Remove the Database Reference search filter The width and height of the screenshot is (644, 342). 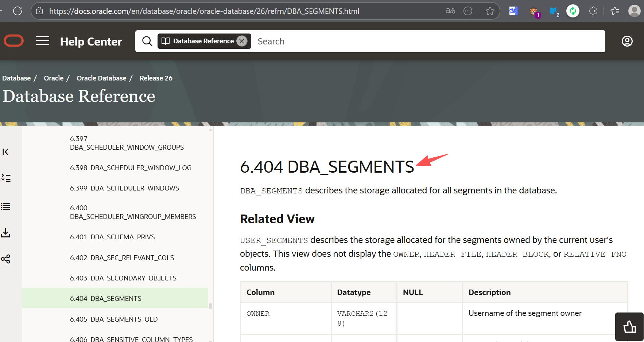[x=242, y=41]
